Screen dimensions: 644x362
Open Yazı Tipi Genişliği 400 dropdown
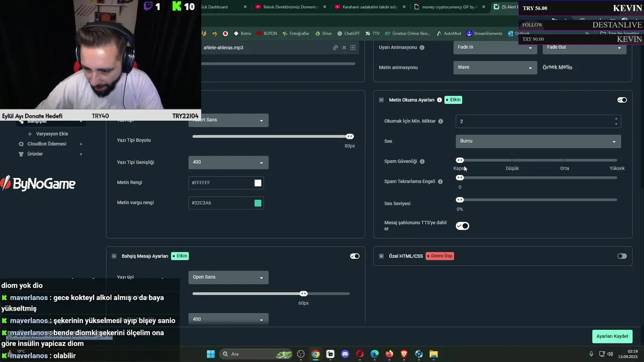[228, 162]
